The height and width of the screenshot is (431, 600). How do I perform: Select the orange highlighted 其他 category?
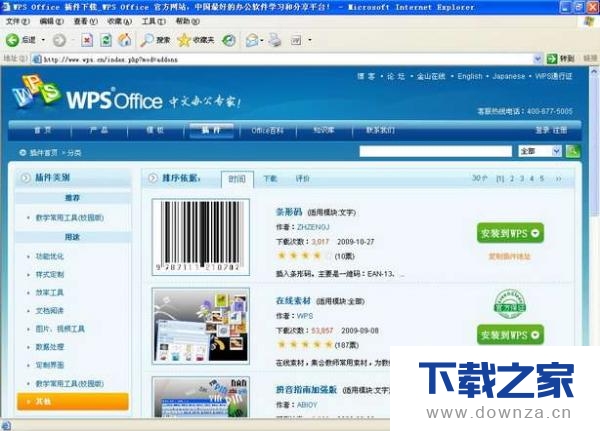point(73,402)
